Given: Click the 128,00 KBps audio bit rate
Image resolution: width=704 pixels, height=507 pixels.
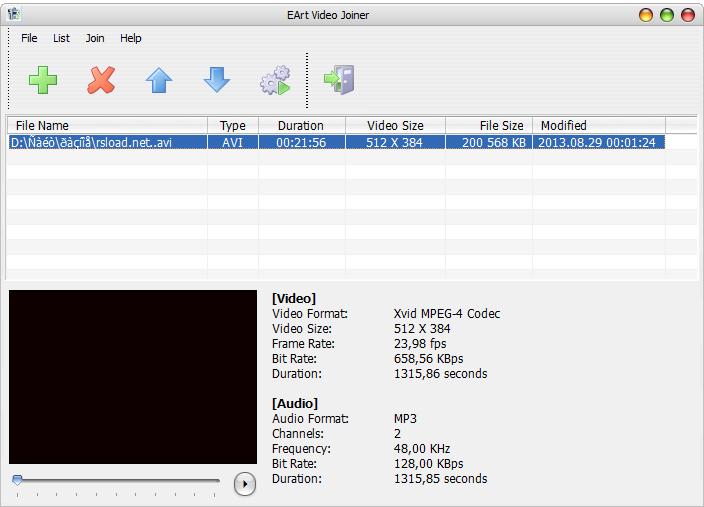Looking at the screenshot, I should [x=429, y=463].
